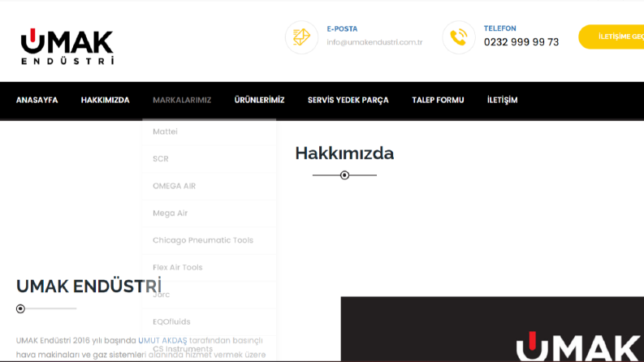The height and width of the screenshot is (362, 644).
Task: Select the Jorc brand entry
Action: coord(209,295)
